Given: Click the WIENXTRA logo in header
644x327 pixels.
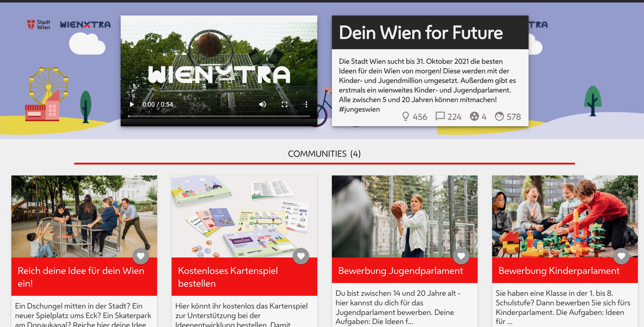Looking at the screenshot, I should 85,25.
